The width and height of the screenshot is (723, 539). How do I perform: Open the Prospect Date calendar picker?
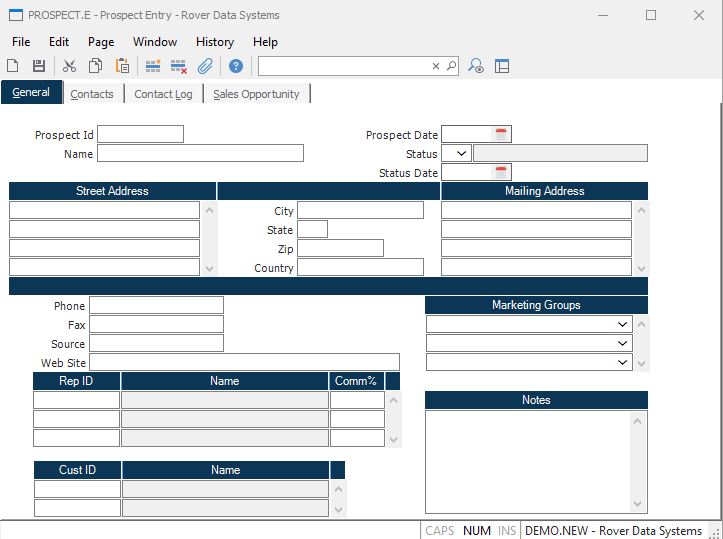(x=502, y=135)
